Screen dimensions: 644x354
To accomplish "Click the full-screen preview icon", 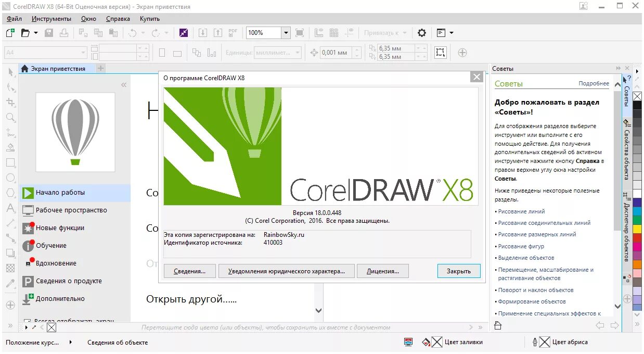I will pyautogui.click(x=300, y=33).
